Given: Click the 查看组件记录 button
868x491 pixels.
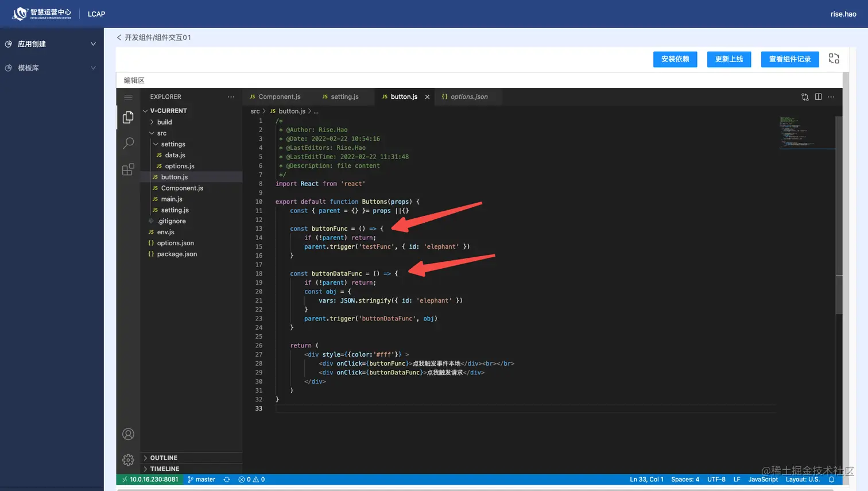Looking at the screenshot, I should 790,59.
